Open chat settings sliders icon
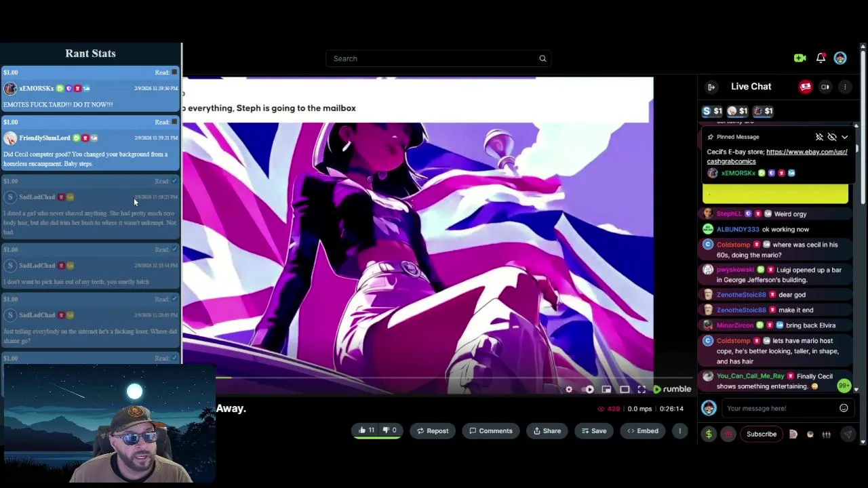Image resolution: width=868 pixels, height=488 pixels. [x=827, y=434]
